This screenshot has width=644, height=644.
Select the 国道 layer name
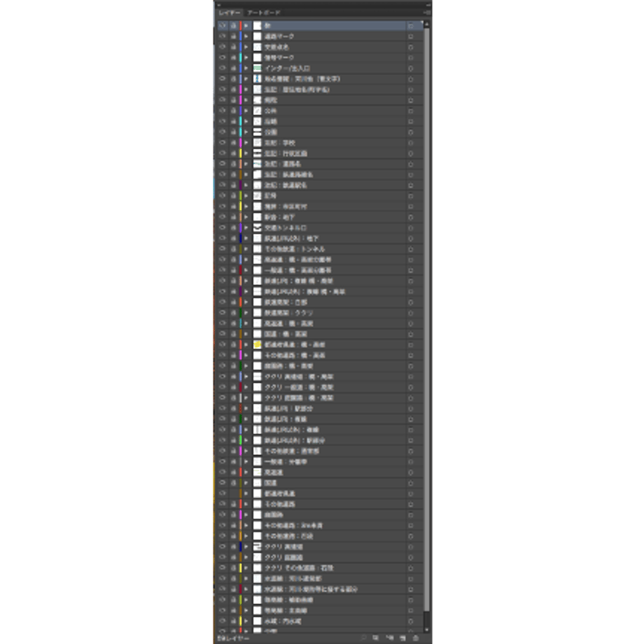tap(271, 483)
